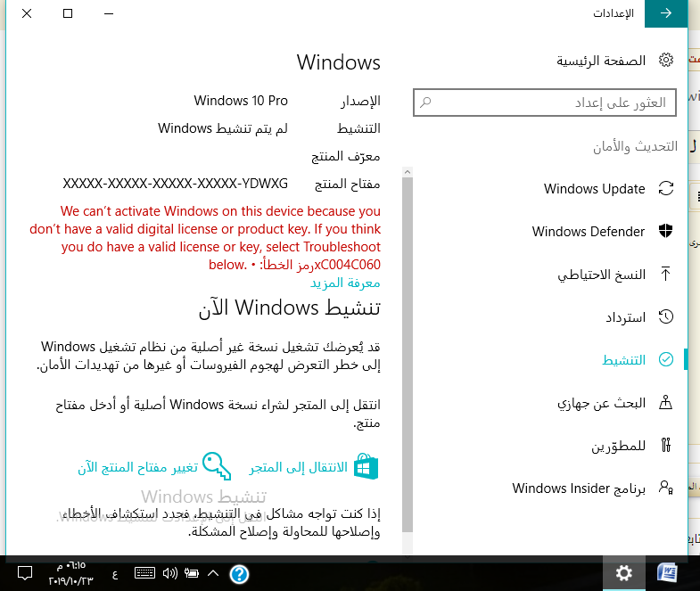700x591 pixels.
Task: Click the تنشيط Windows الآن heading
Action: (289, 308)
